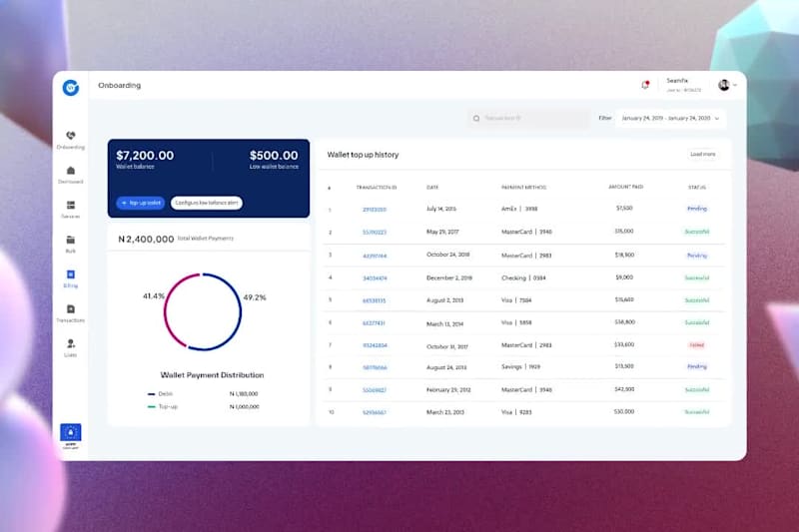Click the 'Visa | 9283' cell

click(516, 412)
